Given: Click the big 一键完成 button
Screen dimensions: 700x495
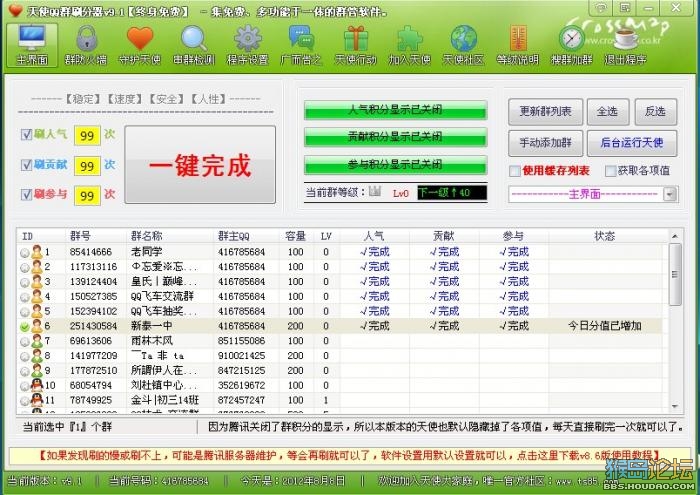Looking at the screenshot, I should (x=200, y=165).
